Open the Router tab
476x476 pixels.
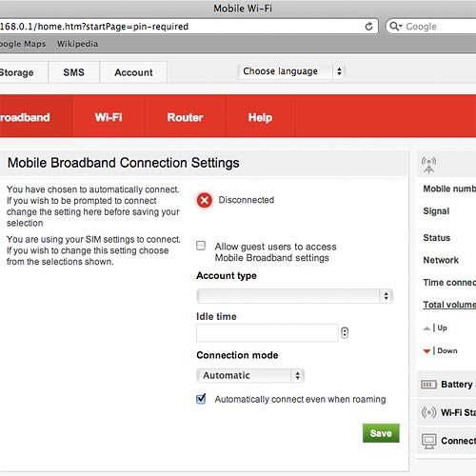185,117
